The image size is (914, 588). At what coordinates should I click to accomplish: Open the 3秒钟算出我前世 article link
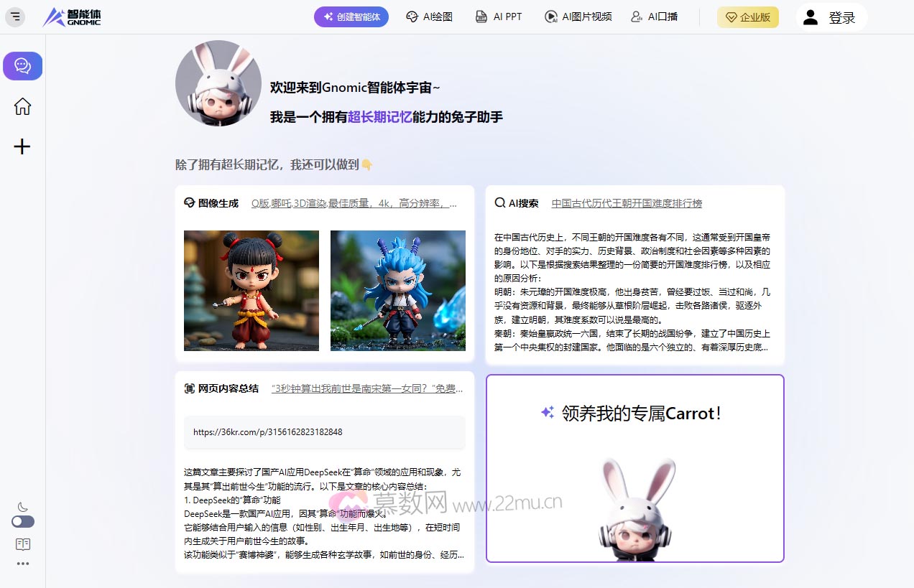click(366, 388)
